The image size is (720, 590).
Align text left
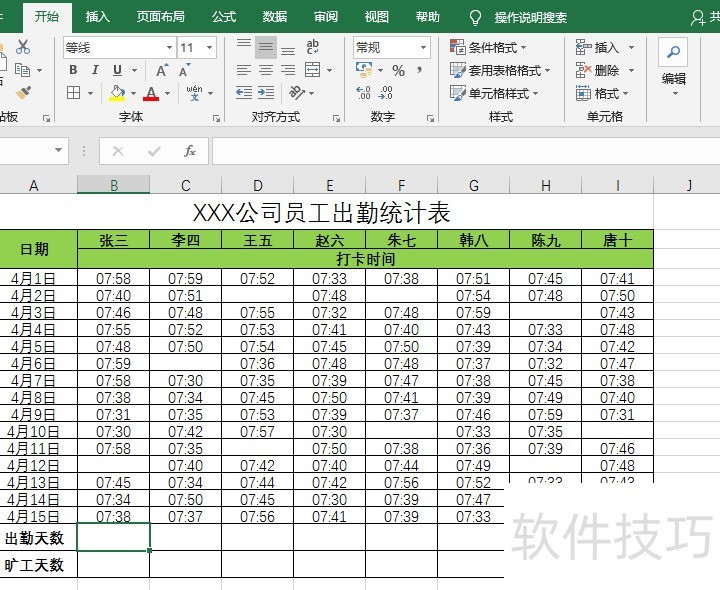244,70
